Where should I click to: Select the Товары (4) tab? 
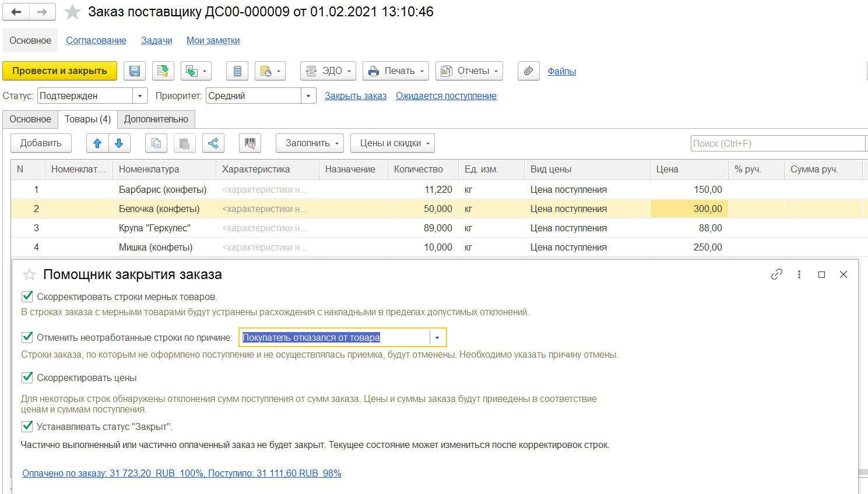87,119
